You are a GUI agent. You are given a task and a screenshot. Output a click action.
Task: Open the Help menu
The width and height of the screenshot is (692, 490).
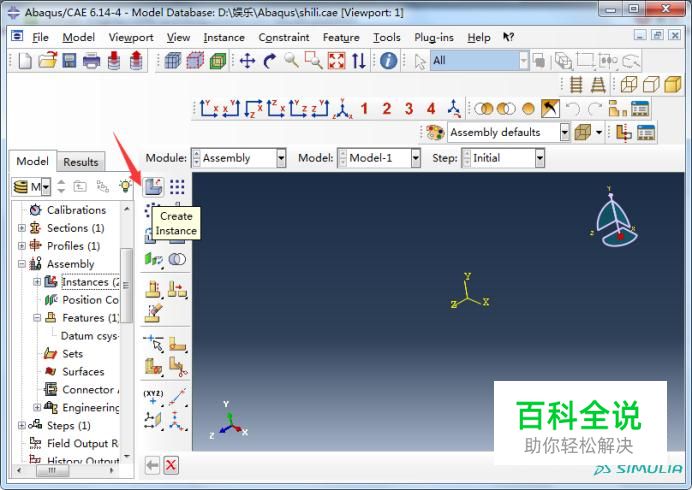pos(479,38)
